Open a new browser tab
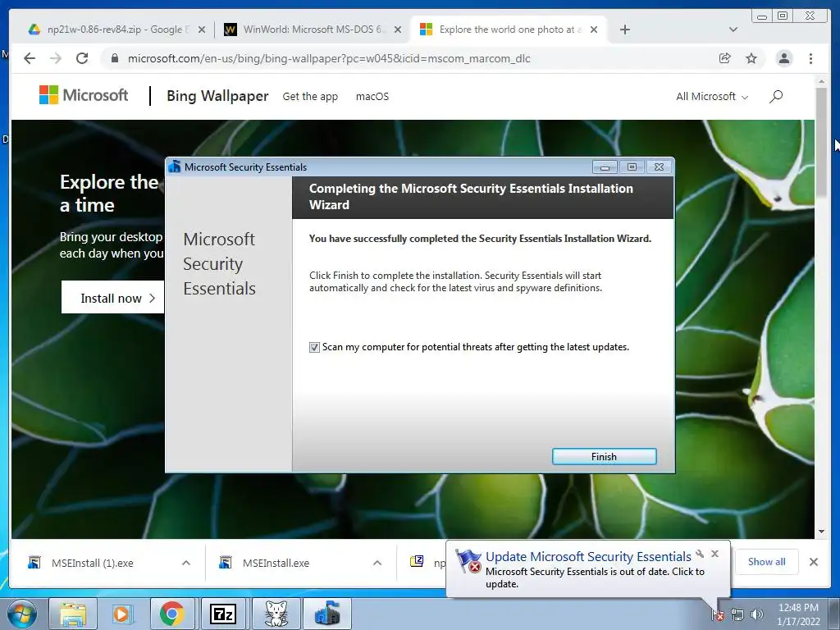840x630 pixels. point(624,30)
